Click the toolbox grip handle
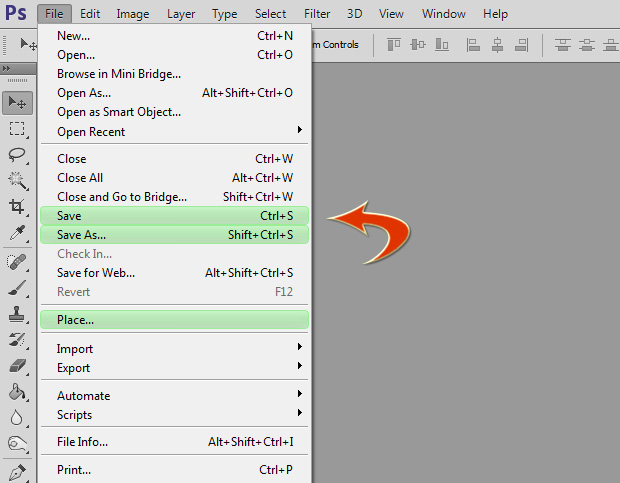The image size is (620, 483). tap(17, 81)
